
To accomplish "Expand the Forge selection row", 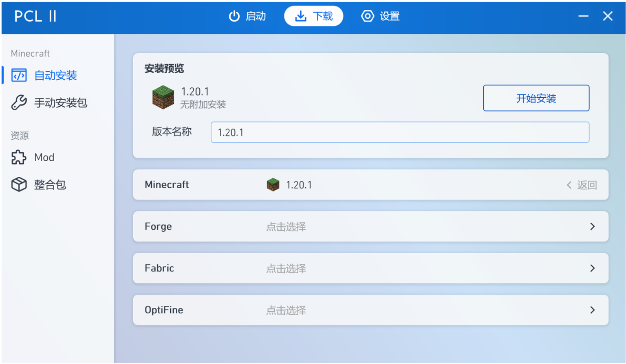I will click(593, 227).
